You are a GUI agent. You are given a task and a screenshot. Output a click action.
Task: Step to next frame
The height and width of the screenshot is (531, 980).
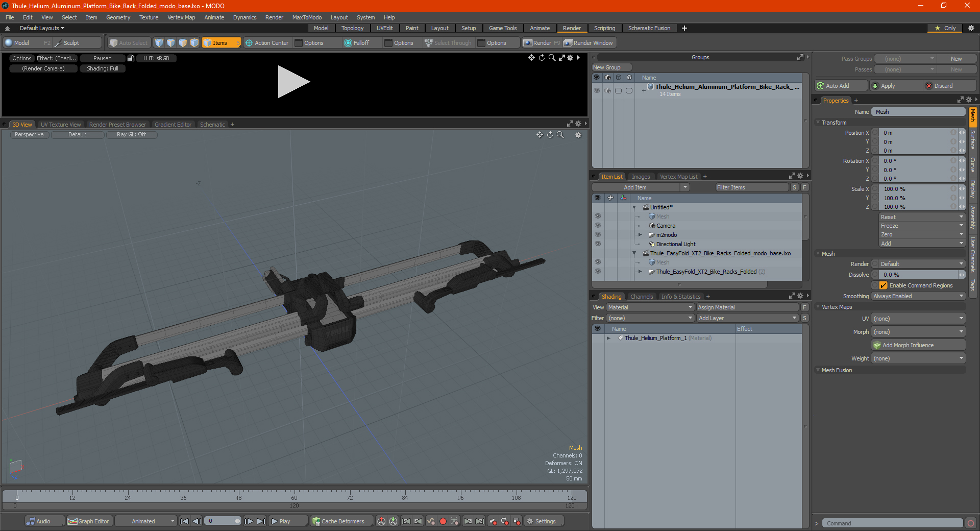click(x=249, y=521)
